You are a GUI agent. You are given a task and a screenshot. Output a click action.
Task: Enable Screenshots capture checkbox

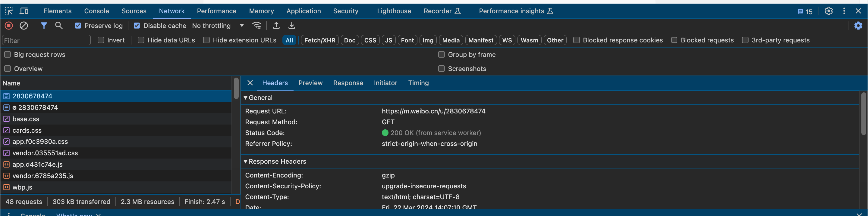(442, 69)
